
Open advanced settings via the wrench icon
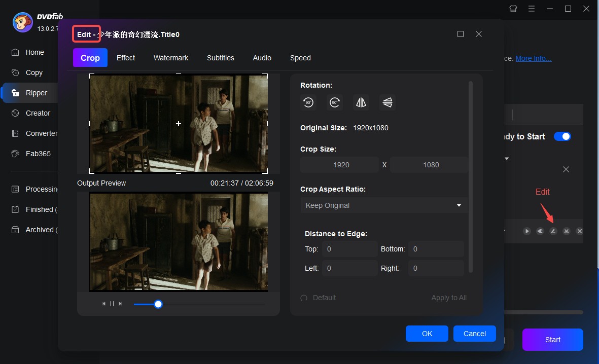point(540,231)
